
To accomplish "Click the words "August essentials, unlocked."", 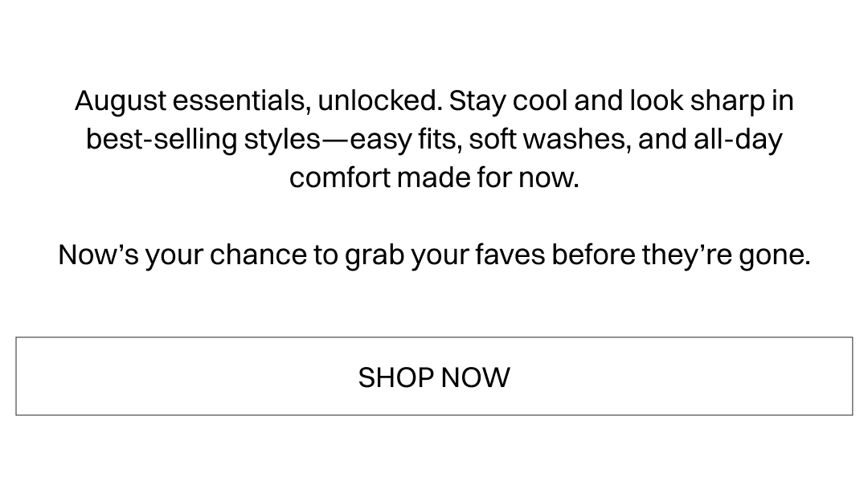I will coord(258,101).
